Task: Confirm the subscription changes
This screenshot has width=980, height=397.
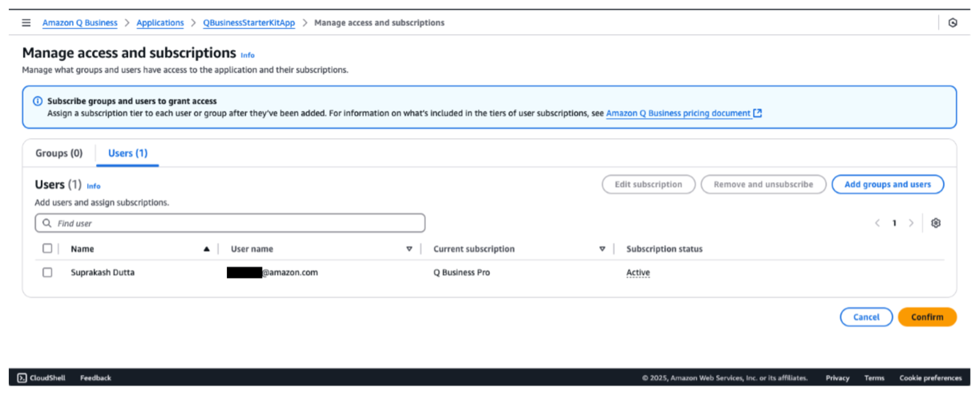Action: point(927,317)
